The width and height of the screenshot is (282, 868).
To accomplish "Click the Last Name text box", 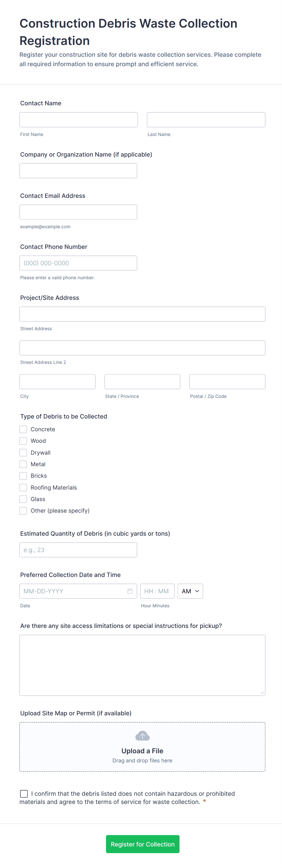I will 206,120.
